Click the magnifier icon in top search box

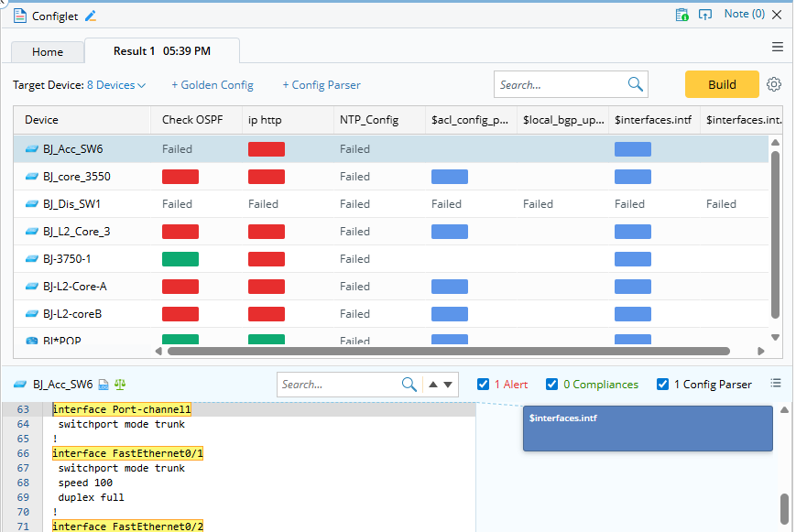[x=636, y=84]
